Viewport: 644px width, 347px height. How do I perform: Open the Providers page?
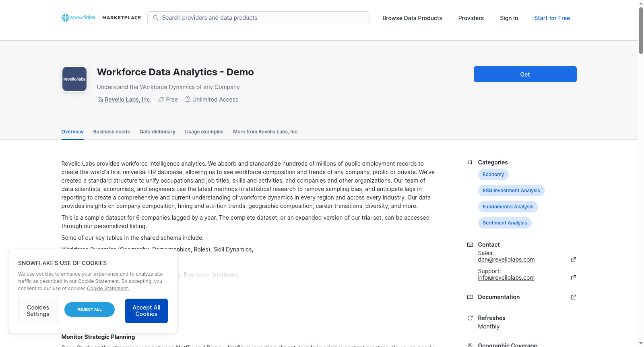(x=471, y=18)
